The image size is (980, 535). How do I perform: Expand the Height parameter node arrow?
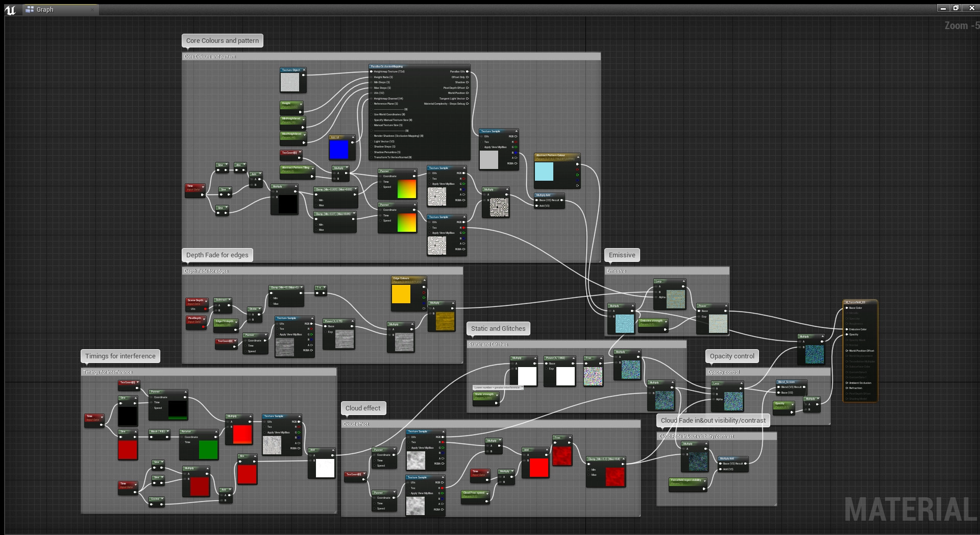[x=301, y=104]
